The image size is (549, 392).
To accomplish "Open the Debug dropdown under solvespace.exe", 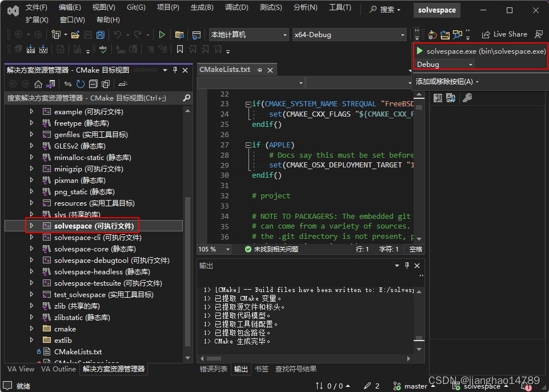I will click(x=444, y=65).
